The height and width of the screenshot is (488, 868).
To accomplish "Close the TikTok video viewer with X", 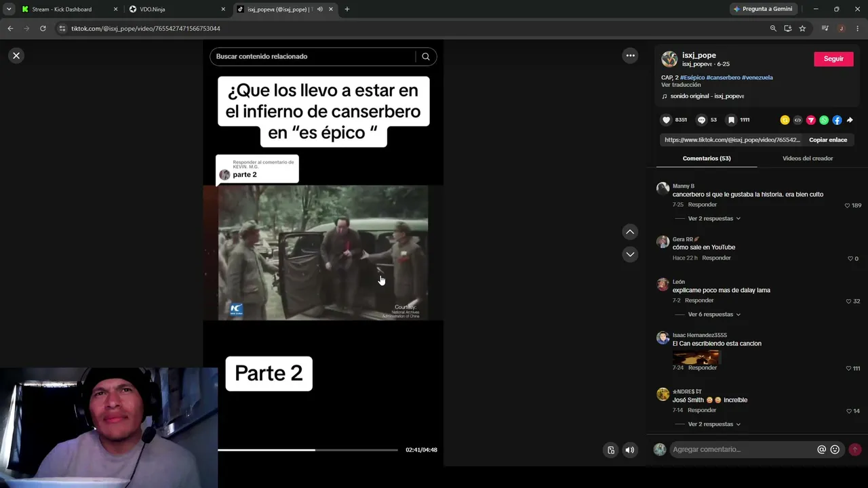I will 16,56.
